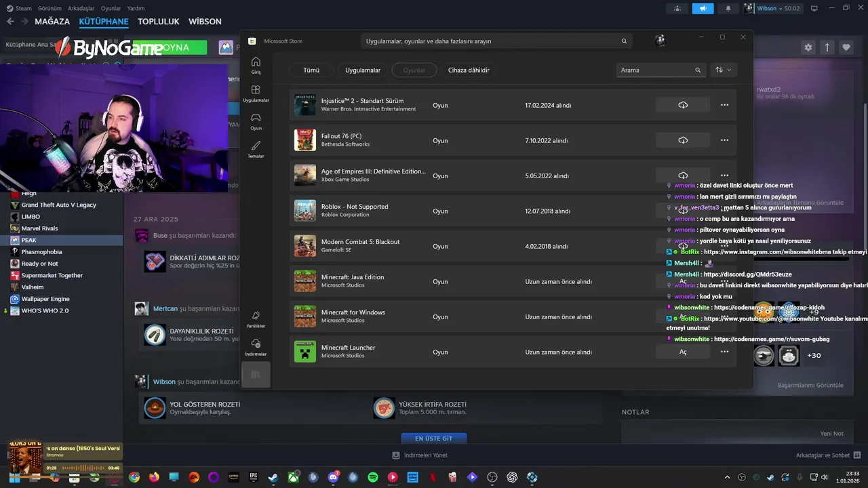Viewport: 868px width, 488px height.
Task: Open Steam announcements megaphone icon
Action: pos(703,8)
